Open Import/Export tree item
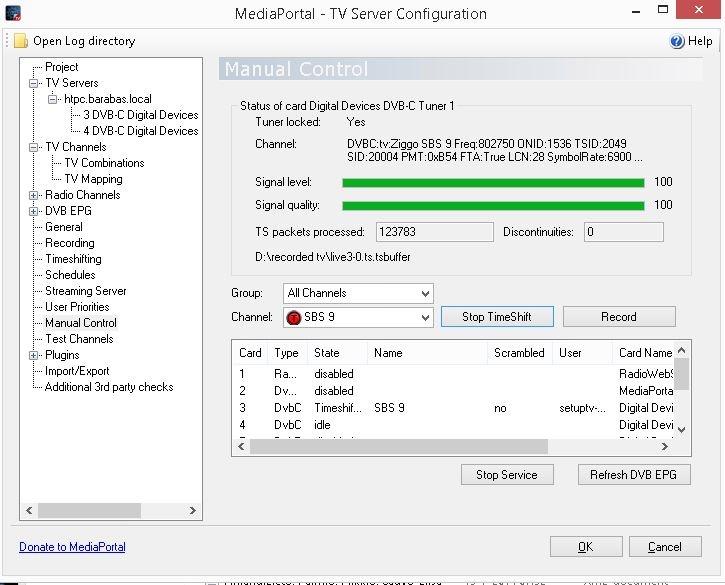 click(77, 371)
